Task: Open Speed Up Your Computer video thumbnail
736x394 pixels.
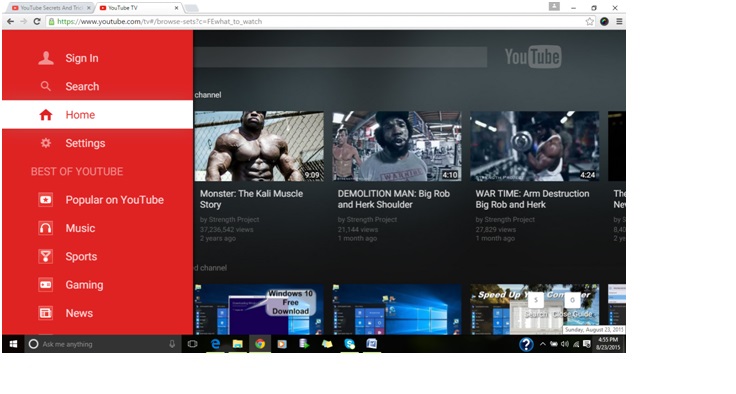Action: click(535, 309)
